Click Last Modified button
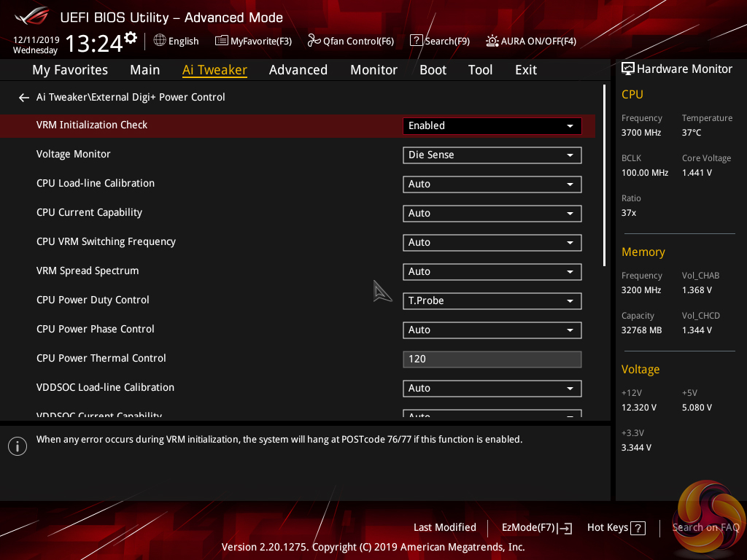This screenshot has height=560, width=747. (x=444, y=528)
